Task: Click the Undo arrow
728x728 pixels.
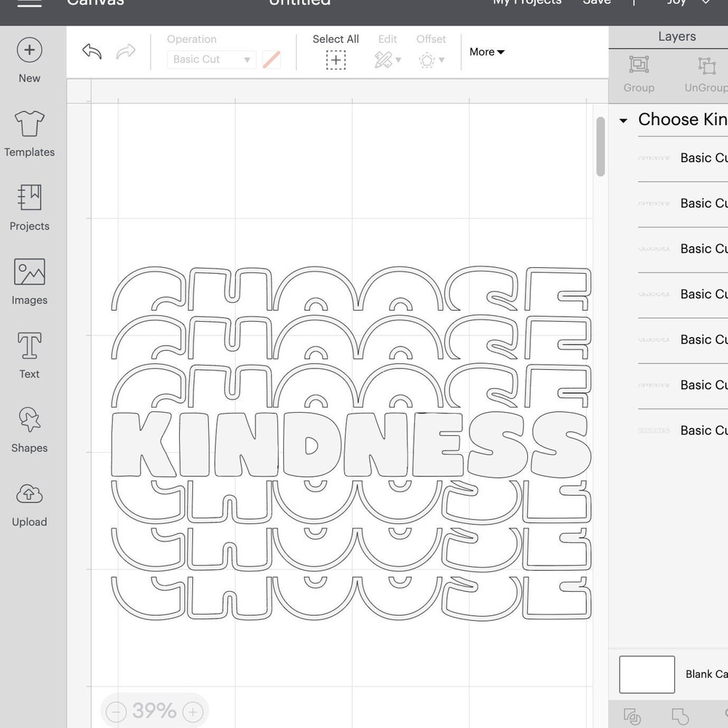Action: tap(92, 52)
